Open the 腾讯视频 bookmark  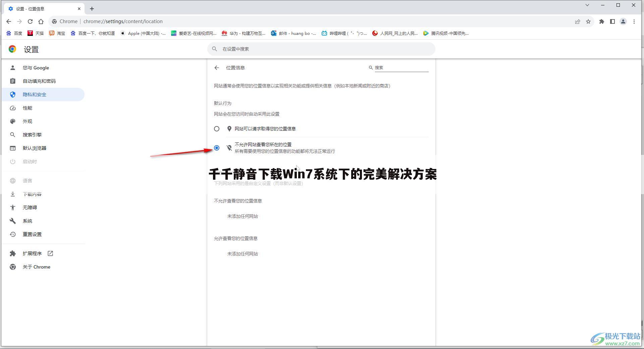tap(446, 33)
